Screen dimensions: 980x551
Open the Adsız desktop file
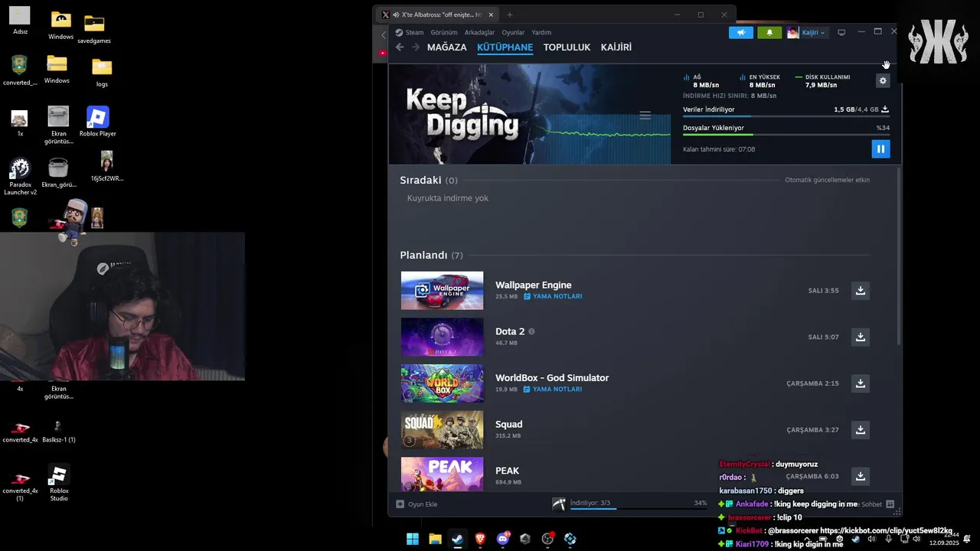20,21
